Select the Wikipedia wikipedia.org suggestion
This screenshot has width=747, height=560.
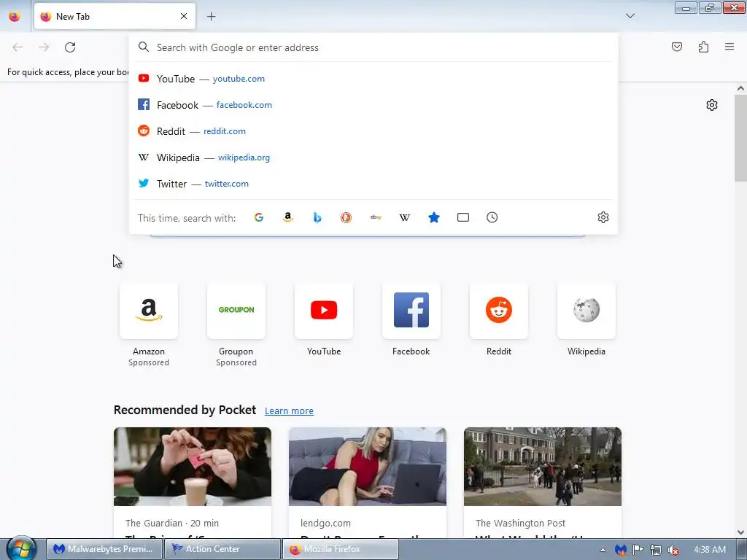tap(373, 157)
